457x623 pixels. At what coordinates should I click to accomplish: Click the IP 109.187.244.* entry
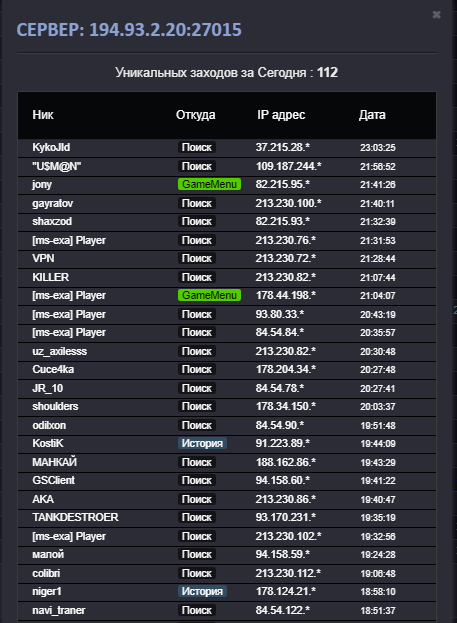point(289,166)
